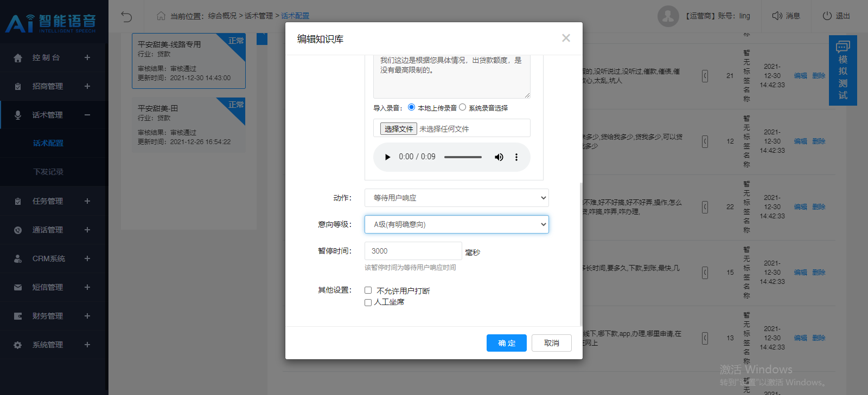Select 系统录音选择 radio option

tap(463, 107)
